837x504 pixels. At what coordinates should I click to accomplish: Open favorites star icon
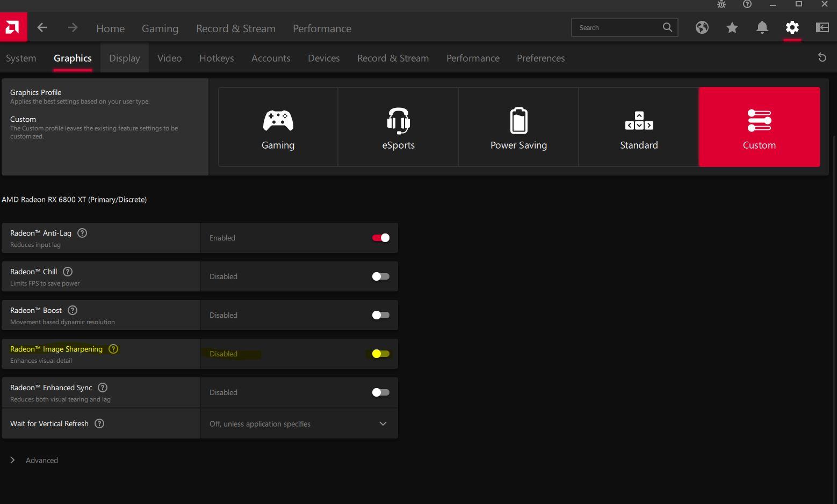point(732,27)
